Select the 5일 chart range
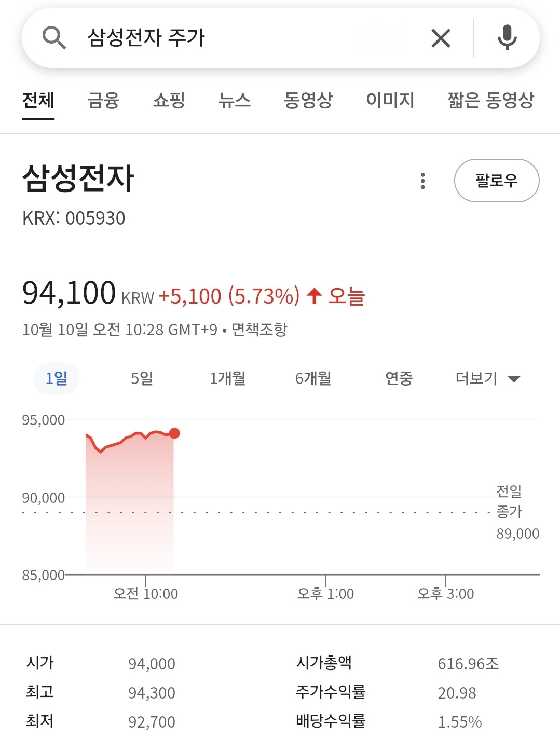The height and width of the screenshot is (738, 560). pyautogui.click(x=142, y=378)
